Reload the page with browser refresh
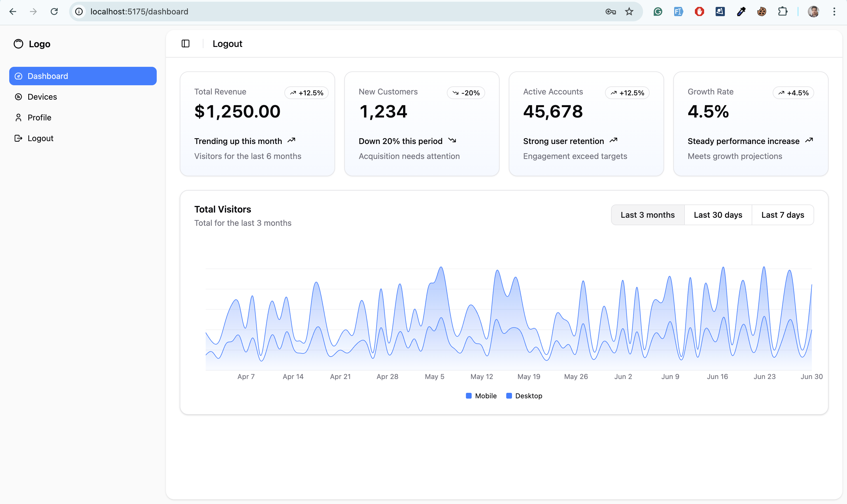The image size is (847, 504). pyautogui.click(x=54, y=12)
